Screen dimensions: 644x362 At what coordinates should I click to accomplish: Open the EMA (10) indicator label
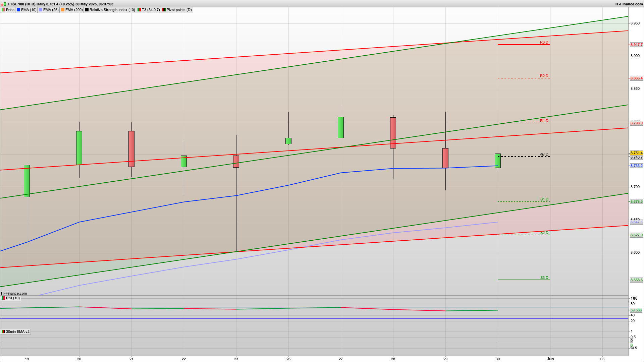tap(29, 10)
